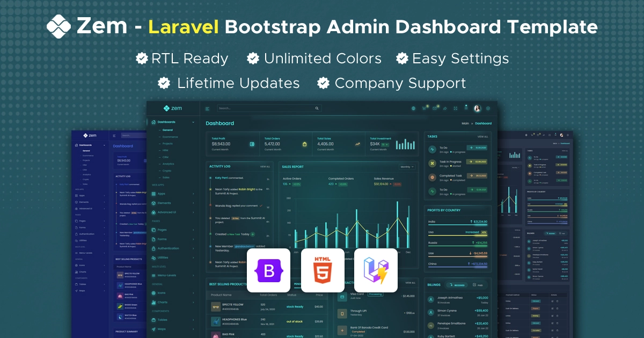Click the Russia profit progress bar

tap(458, 246)
